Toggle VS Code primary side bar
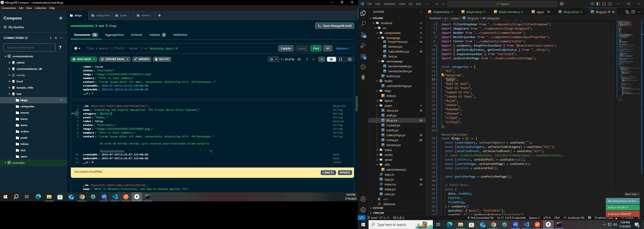 point(598,4)
